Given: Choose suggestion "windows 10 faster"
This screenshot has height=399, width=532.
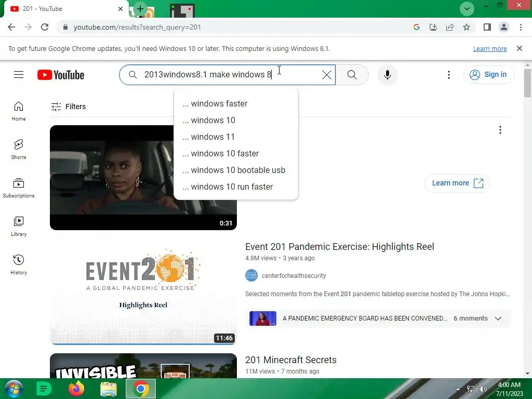Looking at the screenshot, I should coord(236,153).
